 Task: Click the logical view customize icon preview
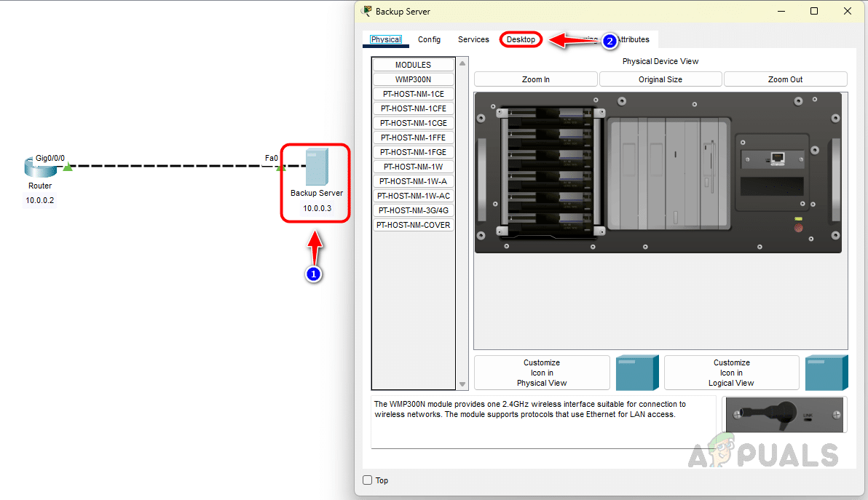826,373
